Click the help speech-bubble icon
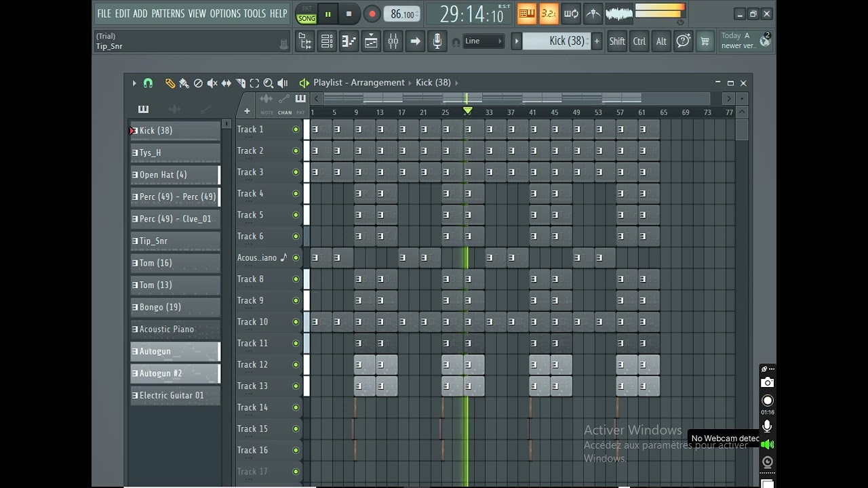868x488 pixels. 684,41
